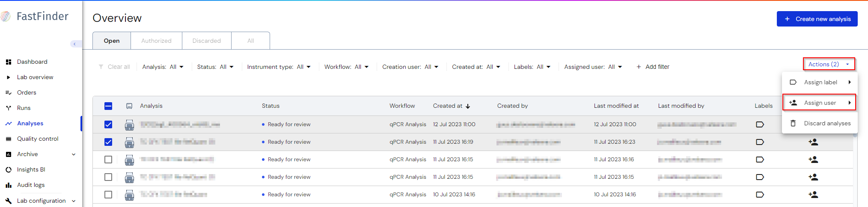Open the Creation user filter dropdown
Viewport: 868px width, 207px height.
click(x=410, y=67)
